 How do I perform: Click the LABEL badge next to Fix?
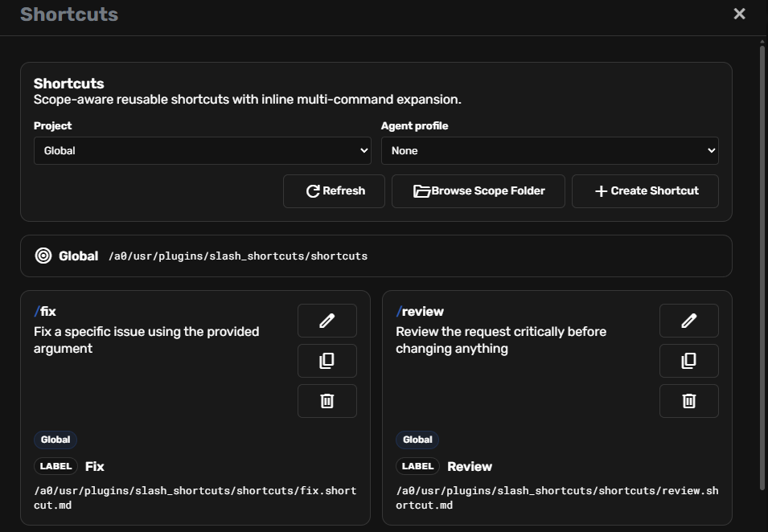click(55, 466)
